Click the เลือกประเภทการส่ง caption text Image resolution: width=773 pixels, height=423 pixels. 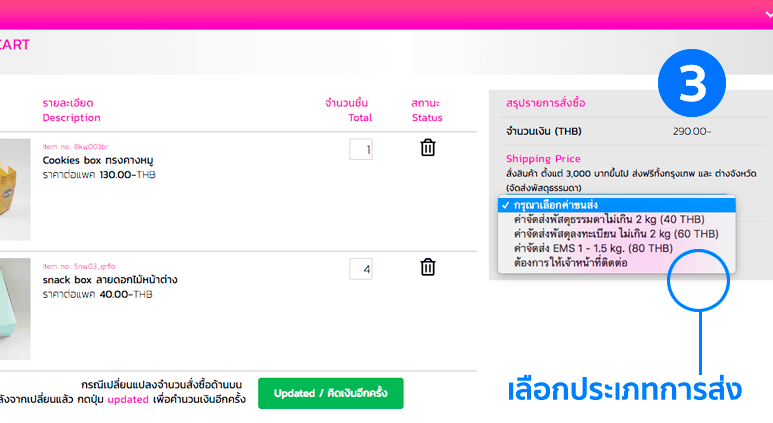[x=625, y=389]
